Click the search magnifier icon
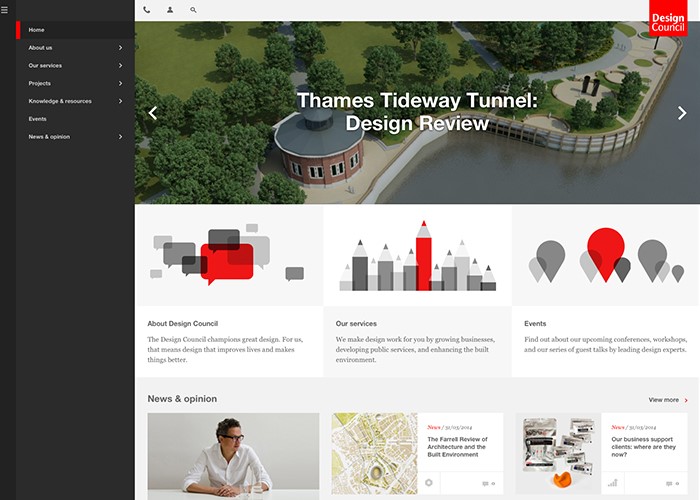 [193, 10]
